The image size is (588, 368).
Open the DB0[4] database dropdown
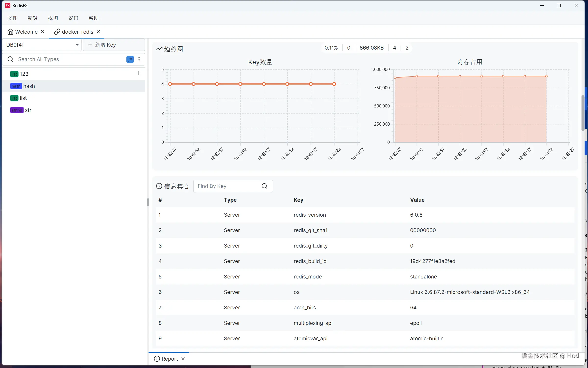tap(42, 45)
